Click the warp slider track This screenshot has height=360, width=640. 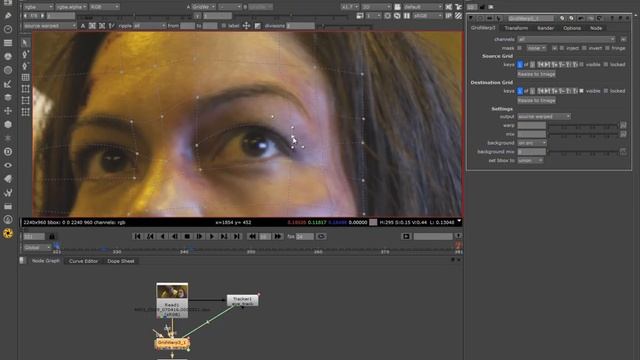point(583,125)
